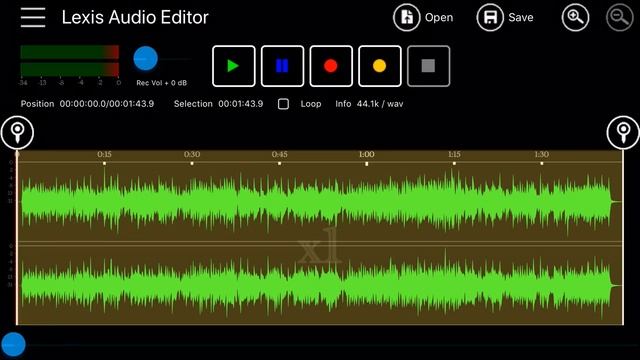Click the Save disk icon

pos(490,17)
